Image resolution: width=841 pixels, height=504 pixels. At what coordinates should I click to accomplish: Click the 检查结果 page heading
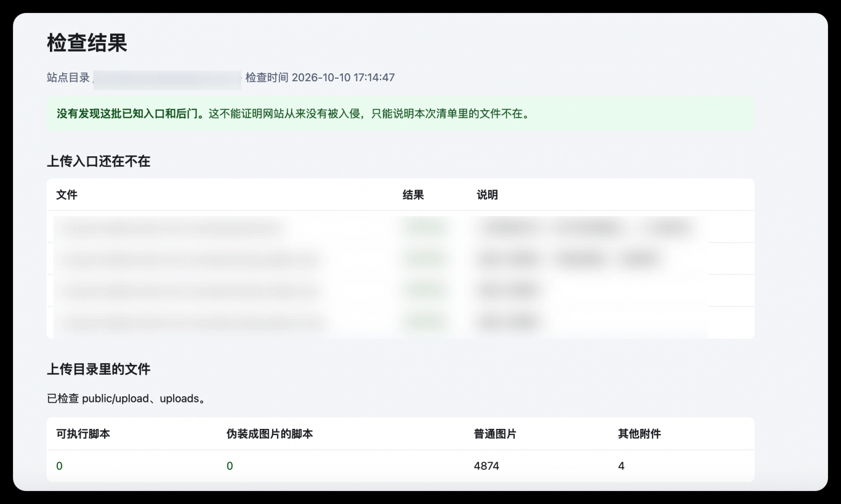click(87, 43)
